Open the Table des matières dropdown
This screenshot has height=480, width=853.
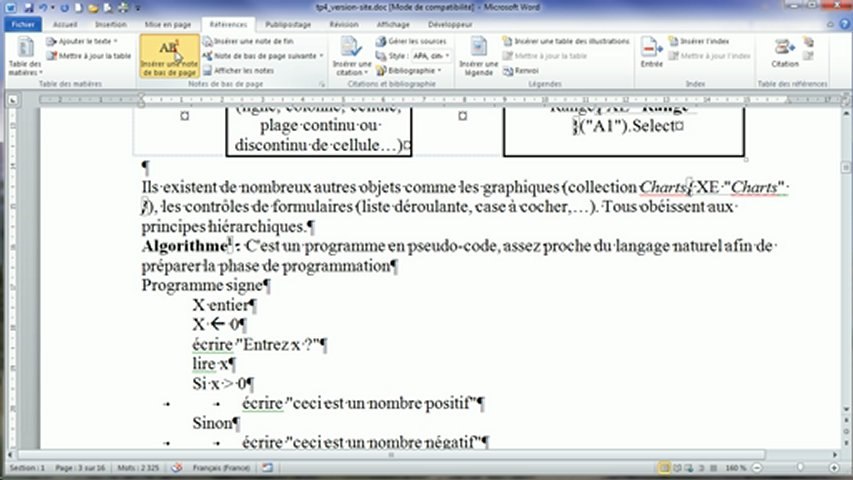pyautogui.click(x=25, y=56)
